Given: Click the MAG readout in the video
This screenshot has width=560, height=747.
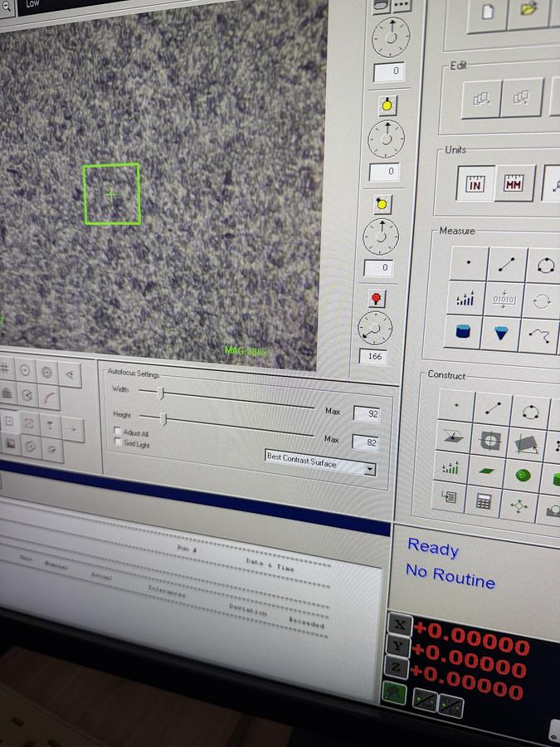Looking at the screenshot, I should (x=246, y=351).
